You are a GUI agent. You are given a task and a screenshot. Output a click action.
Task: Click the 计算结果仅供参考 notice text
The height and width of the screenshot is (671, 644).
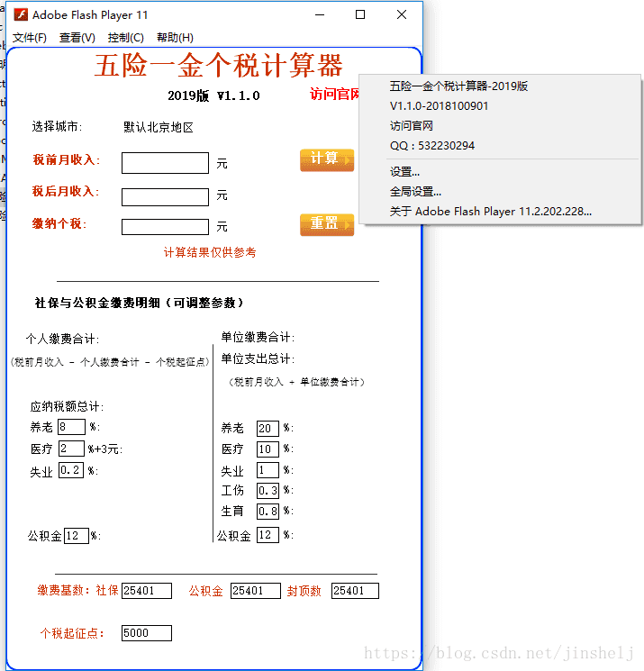click(x=210, y=252)
